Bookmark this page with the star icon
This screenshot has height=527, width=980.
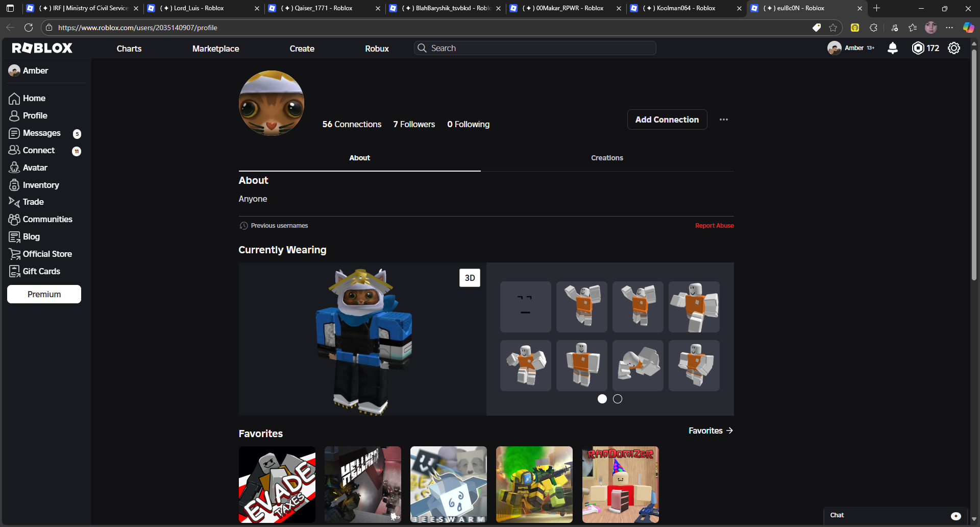[833, 28]
